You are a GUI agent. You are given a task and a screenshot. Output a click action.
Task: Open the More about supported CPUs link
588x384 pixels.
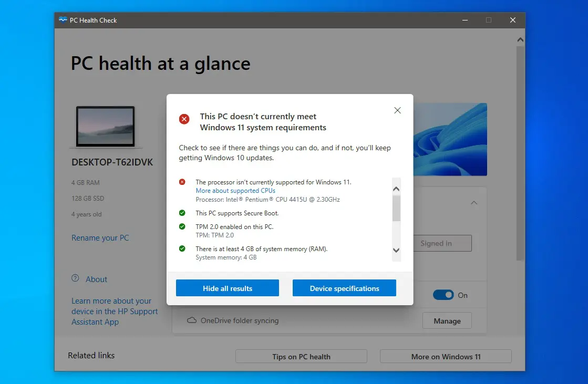235,190
